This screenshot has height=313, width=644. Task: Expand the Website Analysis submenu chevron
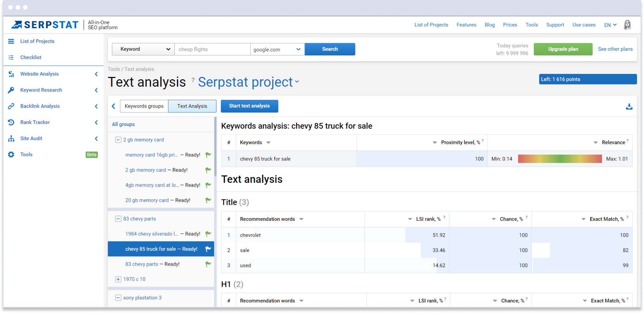pos(96,74)
